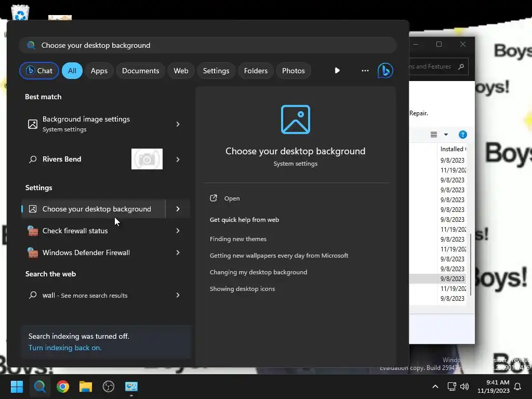
Task: Click Installed On column header
Action: click(x=453, y=149)
